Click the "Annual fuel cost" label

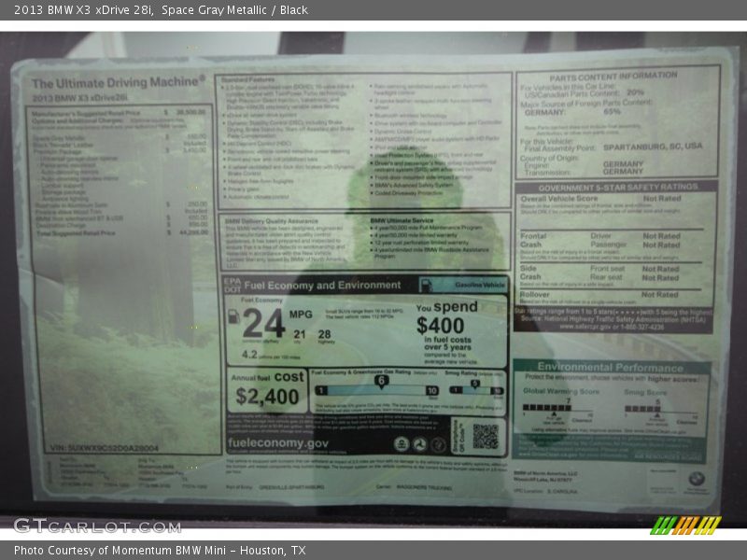tap(267, 377)
